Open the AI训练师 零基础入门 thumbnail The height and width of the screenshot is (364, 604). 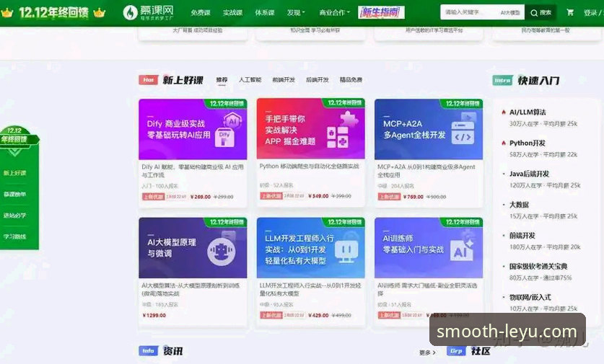click(x=429, y=248)
